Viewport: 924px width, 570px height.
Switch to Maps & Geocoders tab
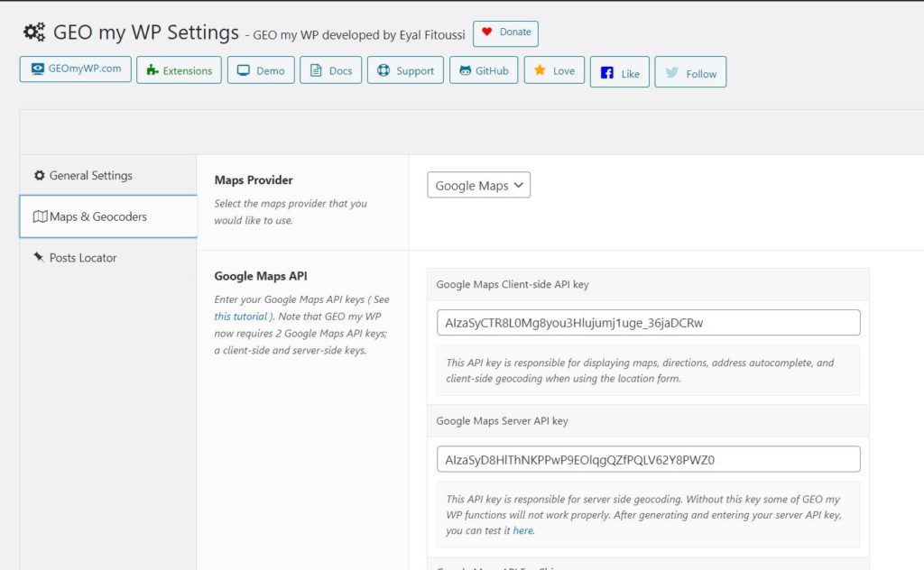click(x=97, y=216)
